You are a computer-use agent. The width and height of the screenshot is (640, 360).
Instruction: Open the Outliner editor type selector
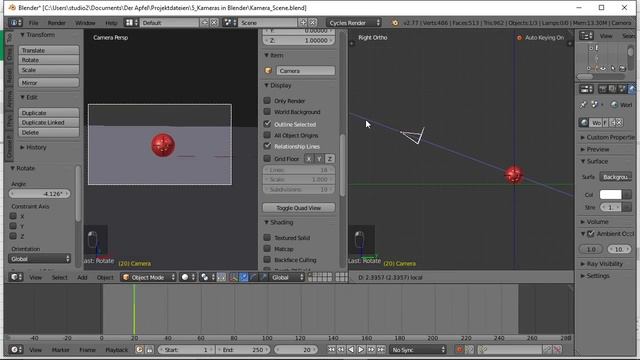(586, 36)
